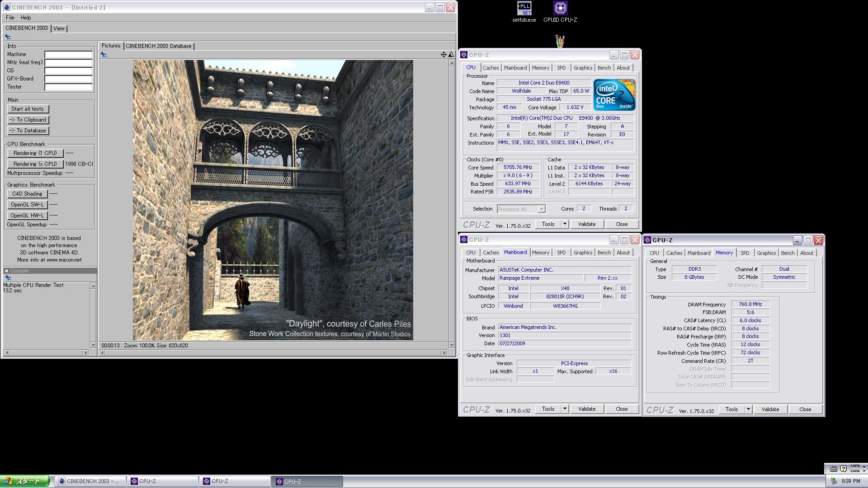Click the picture panel vertical scrollbar down arrow
Viewport: 868px width, 488px height.
[451, 345]
